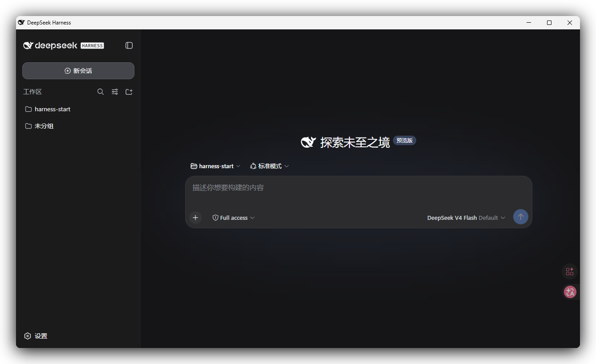Image resolution: width=596 pixels, height=364 pixels.
Task: Start a new chat with 新会话
Action: (78, 71)
